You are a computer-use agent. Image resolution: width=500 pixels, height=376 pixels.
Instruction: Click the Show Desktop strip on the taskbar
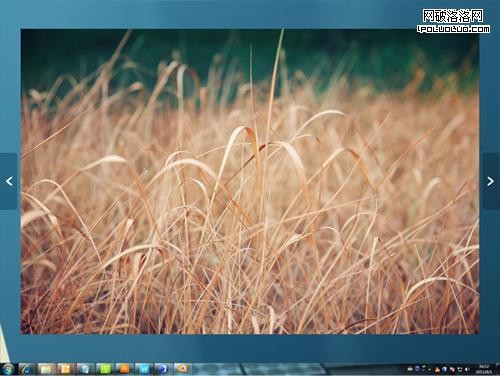(498, 369)
